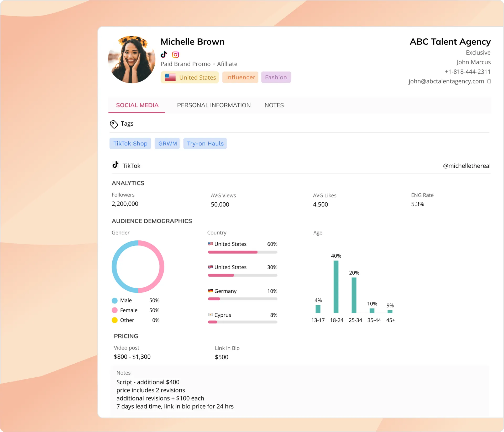Click the Other yellow legend dot
Image resolution: width=504 pixels, height=432 pixels.
(115, 320)
